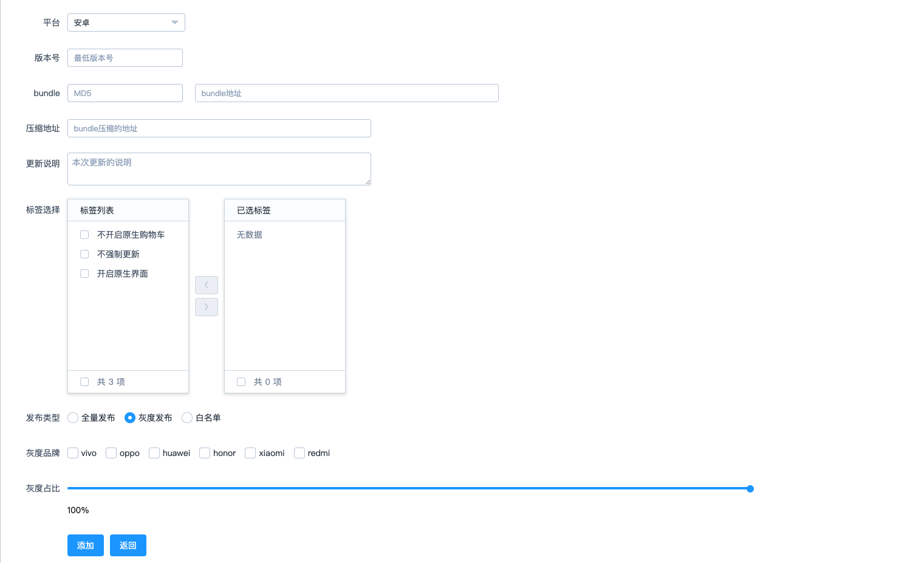Open the 平台 platform dropdown
The image size is (924, 563).
[x=126, y=22]
